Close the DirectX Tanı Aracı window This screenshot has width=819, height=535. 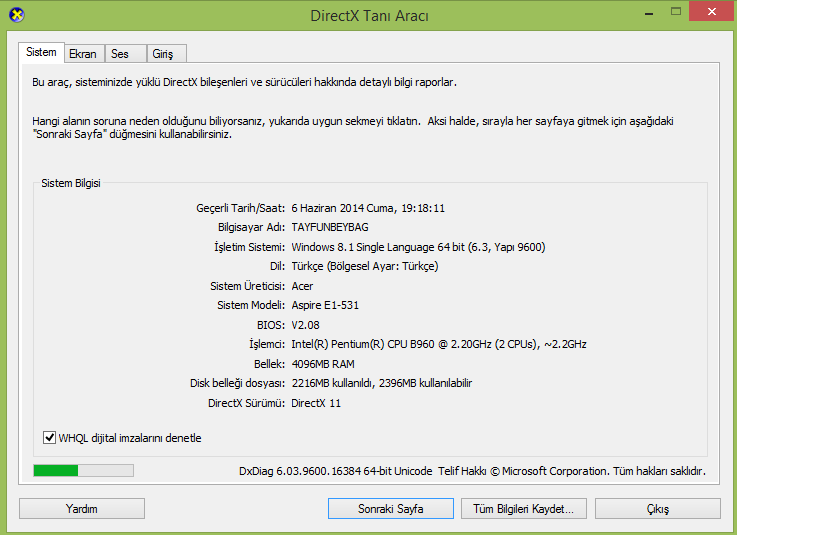tap(711, 11)
